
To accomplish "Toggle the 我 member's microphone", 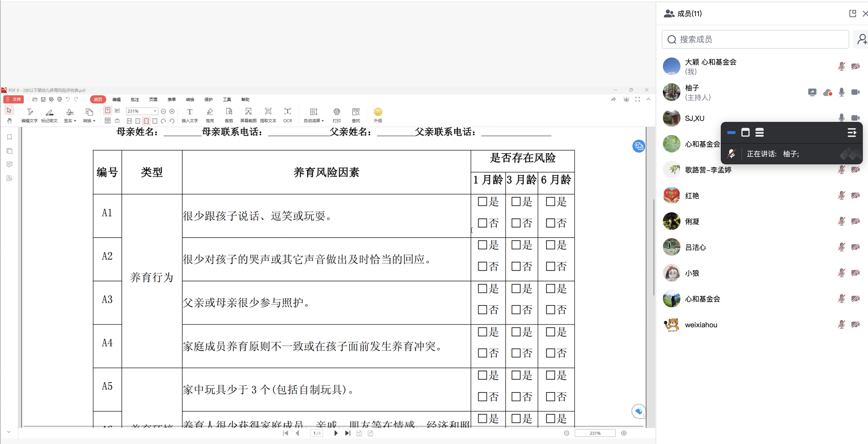I will [x=841, y=66].
